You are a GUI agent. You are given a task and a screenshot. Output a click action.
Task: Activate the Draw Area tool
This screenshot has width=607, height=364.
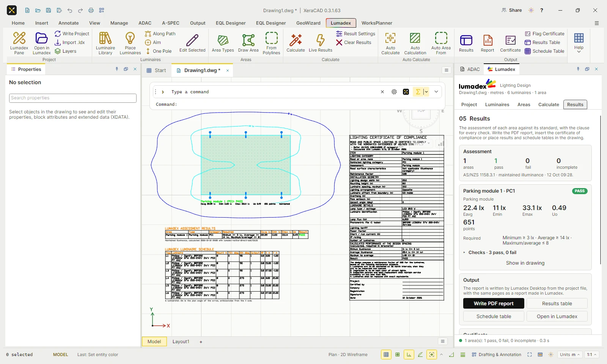[248, 43]
